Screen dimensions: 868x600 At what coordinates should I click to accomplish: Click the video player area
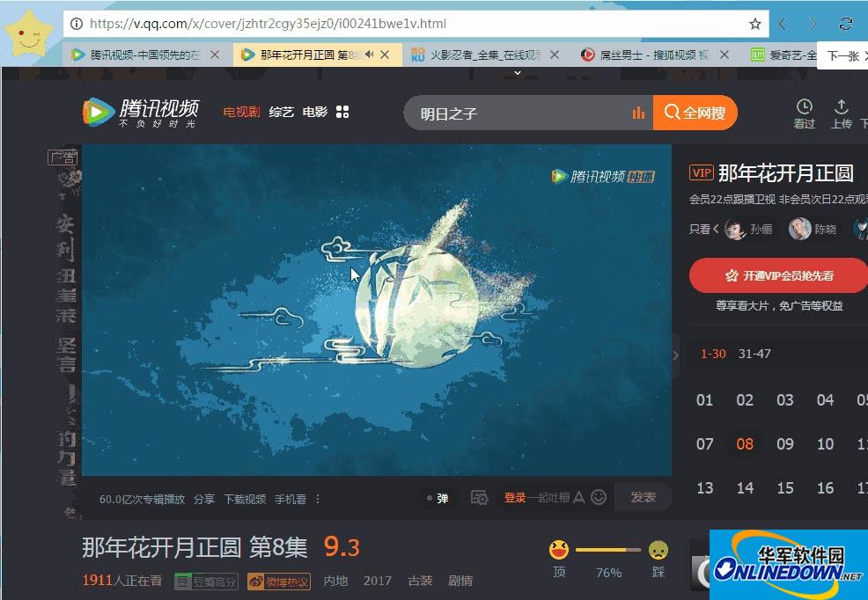pos(377,310)
